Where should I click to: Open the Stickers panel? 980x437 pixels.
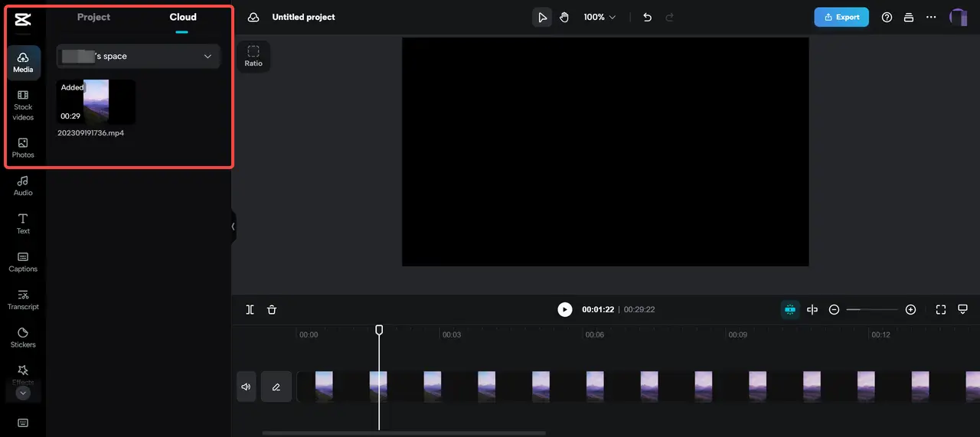[x=23, y=338]
